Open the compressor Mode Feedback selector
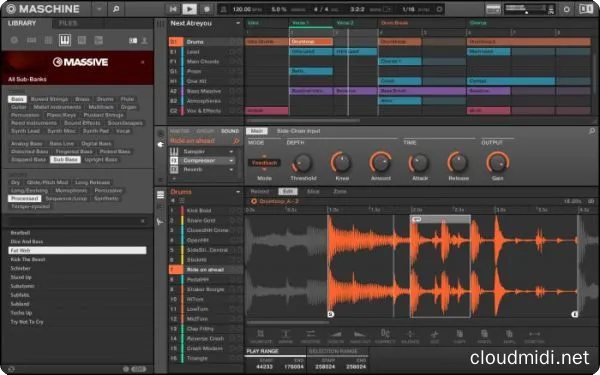This screenshot has width=600, height=375. click(x=264, y=163)
